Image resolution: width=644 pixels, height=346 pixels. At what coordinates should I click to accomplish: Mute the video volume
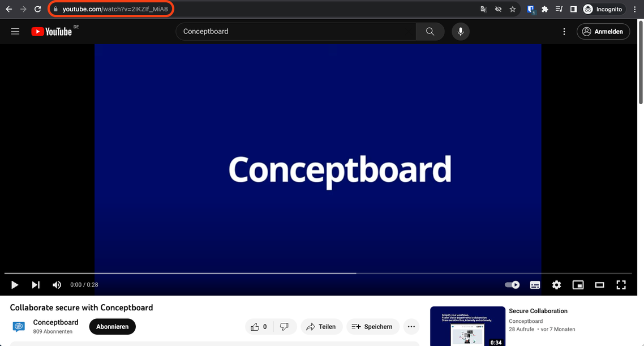tap(57, 285)
